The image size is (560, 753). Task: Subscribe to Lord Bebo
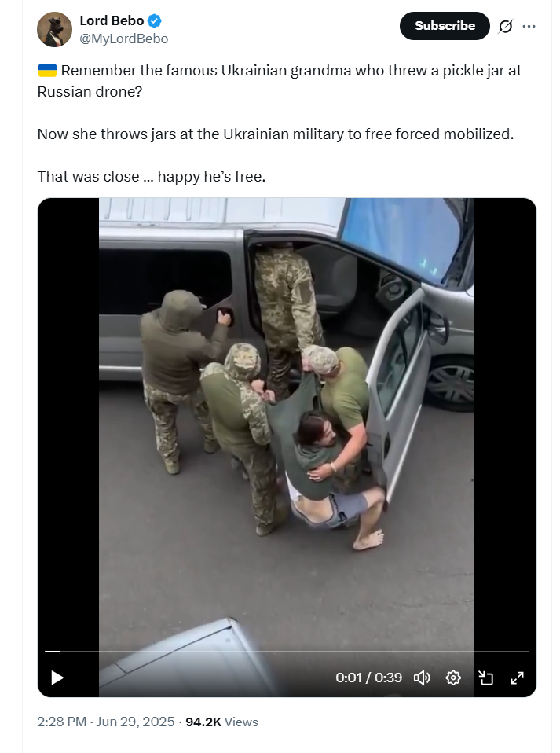(445, 26)
